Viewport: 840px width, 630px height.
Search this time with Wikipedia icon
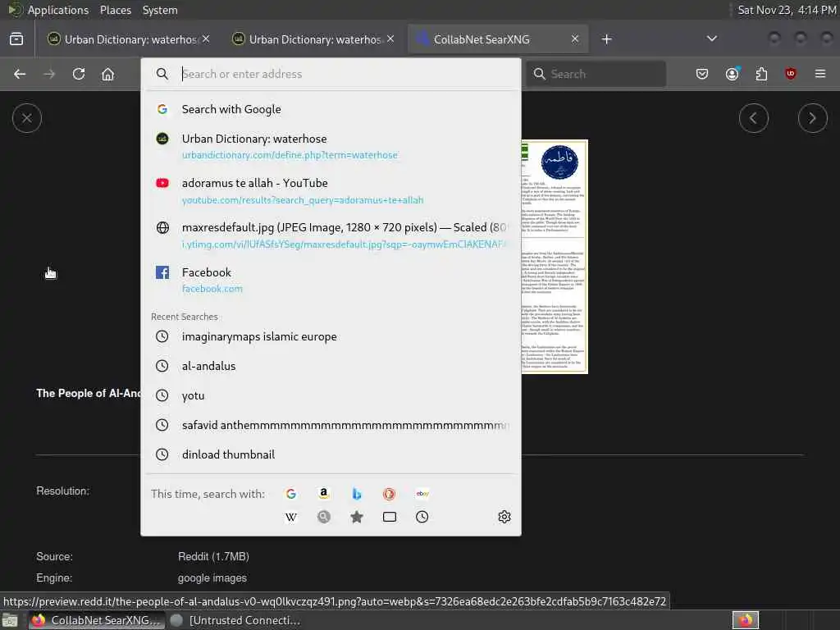click(x=291, y=517)
